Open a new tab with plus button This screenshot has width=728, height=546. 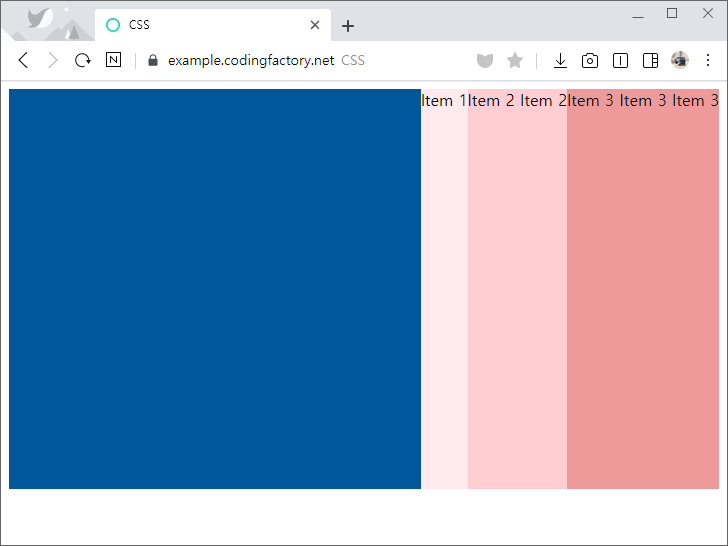348,26
